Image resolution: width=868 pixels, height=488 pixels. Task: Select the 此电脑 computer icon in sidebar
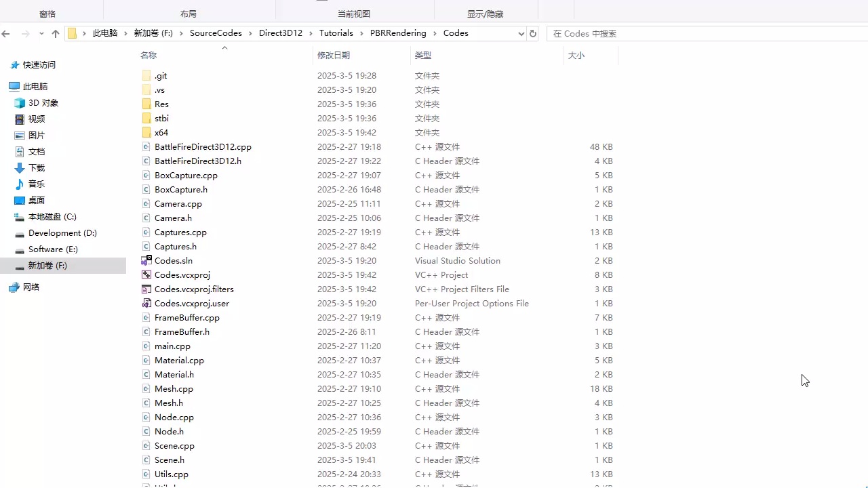[14, 86]
